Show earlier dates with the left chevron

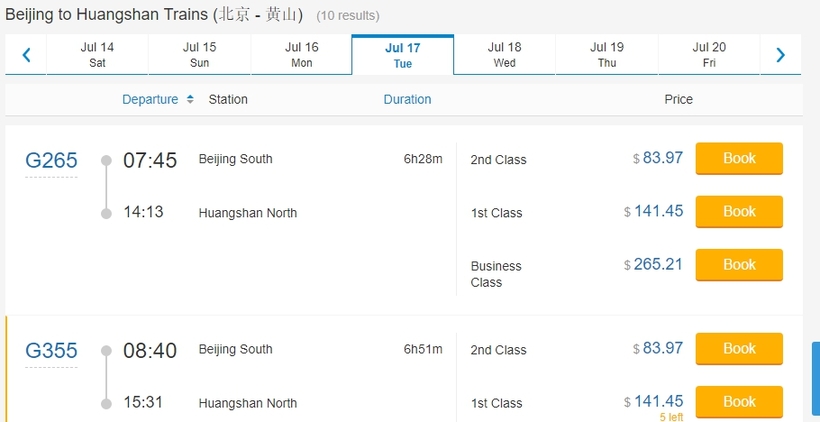tap(26, 54)
